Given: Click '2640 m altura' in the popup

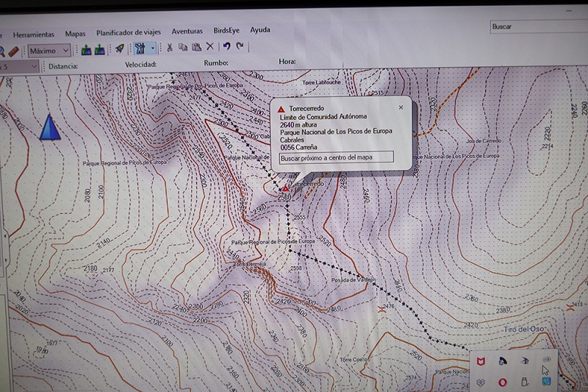Looking at the screenshot, I should [298, 124].
